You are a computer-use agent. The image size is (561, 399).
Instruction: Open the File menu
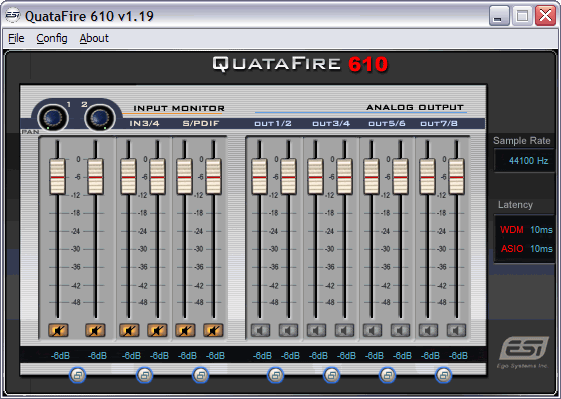coord(16,38)
